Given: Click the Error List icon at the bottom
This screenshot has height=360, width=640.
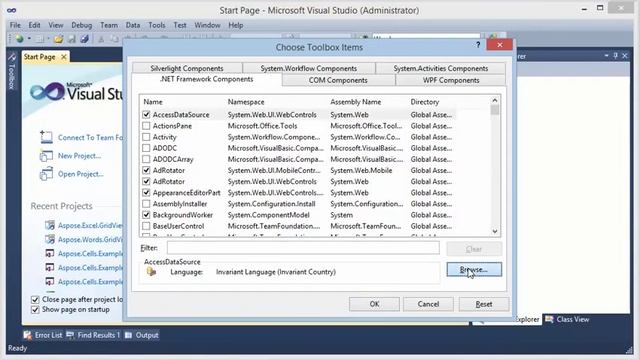Looking at the screenshot, I should pos(27,335).
